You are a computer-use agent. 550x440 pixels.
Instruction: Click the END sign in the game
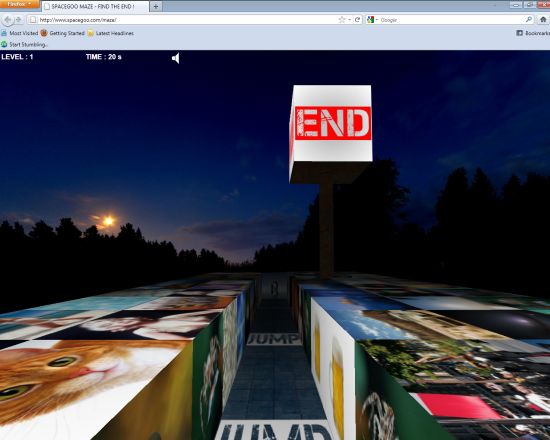[x=333, y=123]
